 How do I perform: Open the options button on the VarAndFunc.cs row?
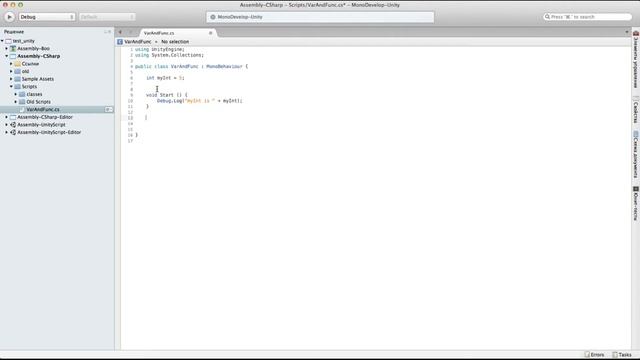click(109, 109)
